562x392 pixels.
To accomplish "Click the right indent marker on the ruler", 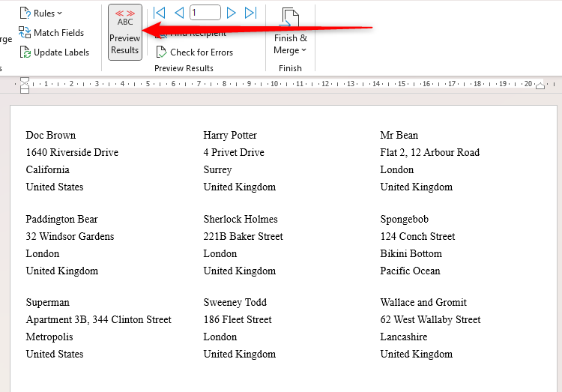I will coord(540,85).
